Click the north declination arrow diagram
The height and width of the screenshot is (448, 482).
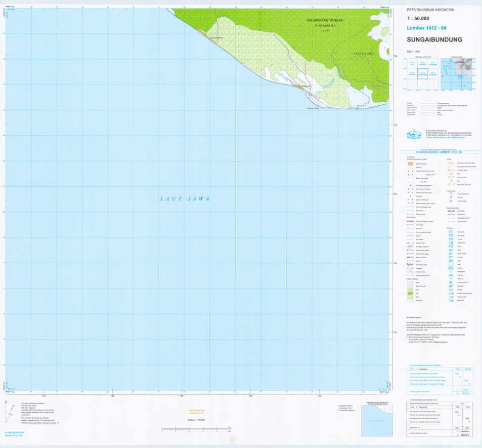click(10, 412)
